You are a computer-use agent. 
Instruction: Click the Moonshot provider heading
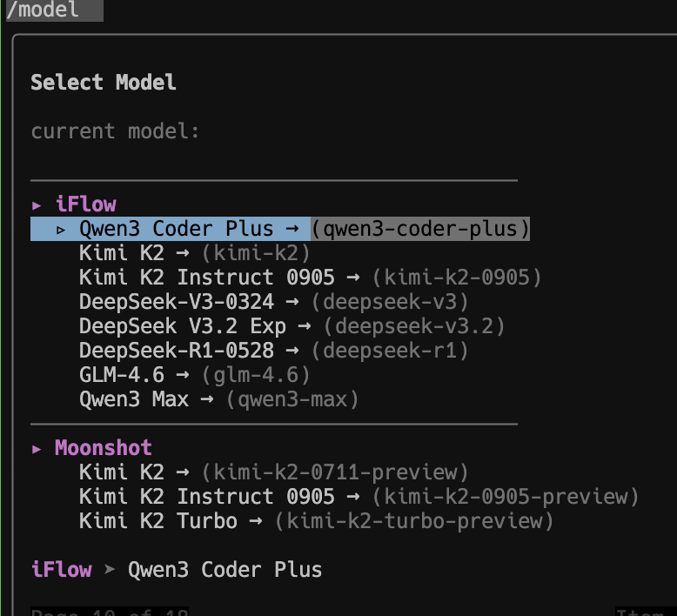coord(103,448)
